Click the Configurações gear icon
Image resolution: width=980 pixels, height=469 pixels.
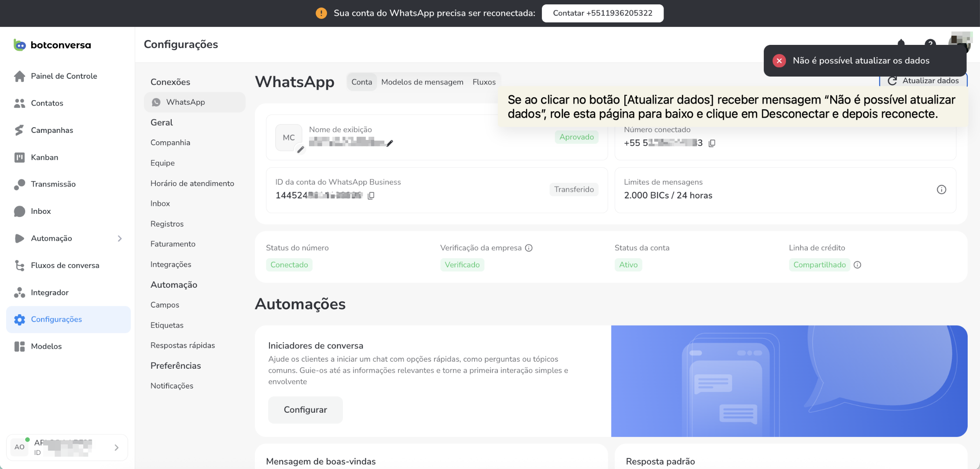19,319
